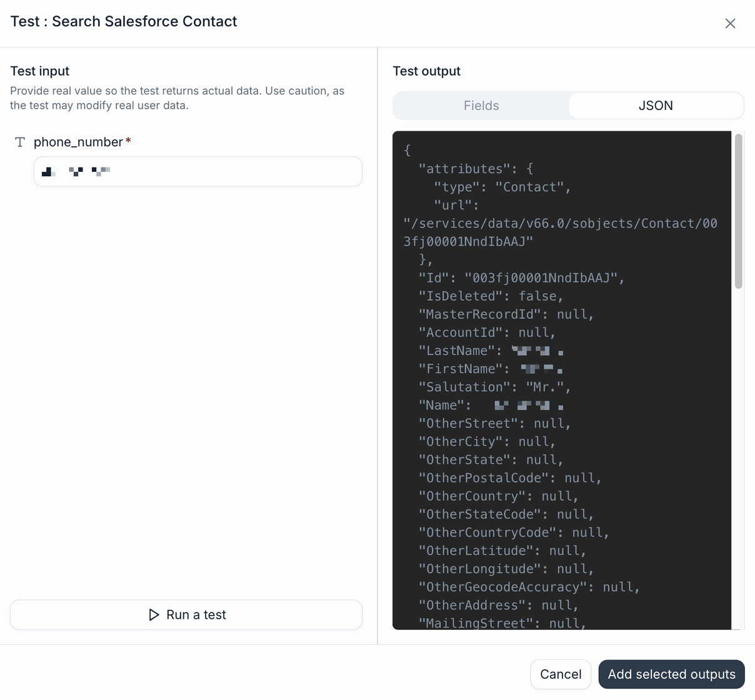Click the "Id" line in JSON

(521, 278)
